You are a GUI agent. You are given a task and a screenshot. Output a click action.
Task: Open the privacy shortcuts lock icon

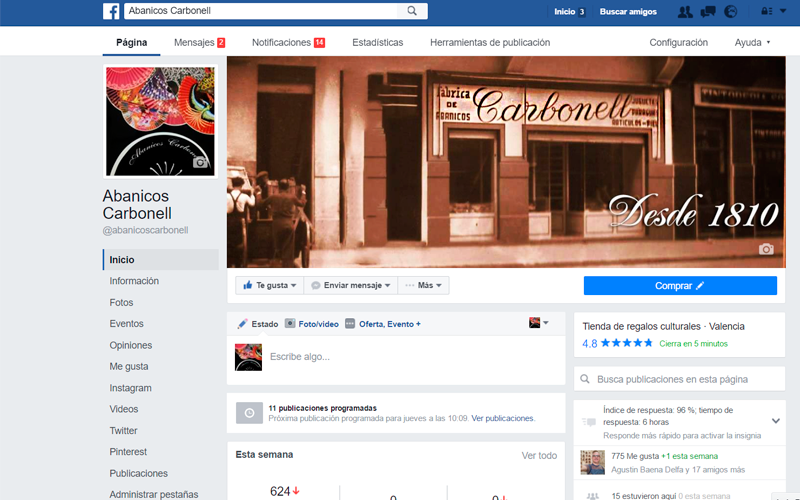[766, 11]
